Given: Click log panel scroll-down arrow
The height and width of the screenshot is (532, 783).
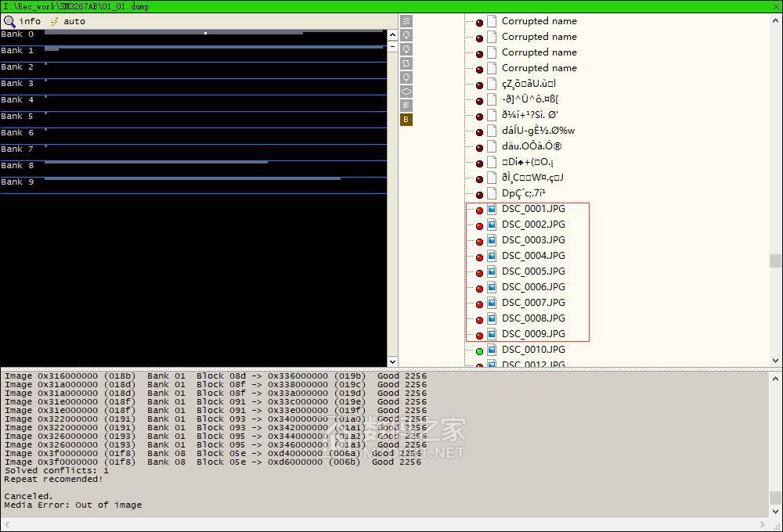Looking at the screenshot, I should coord(775,511).
